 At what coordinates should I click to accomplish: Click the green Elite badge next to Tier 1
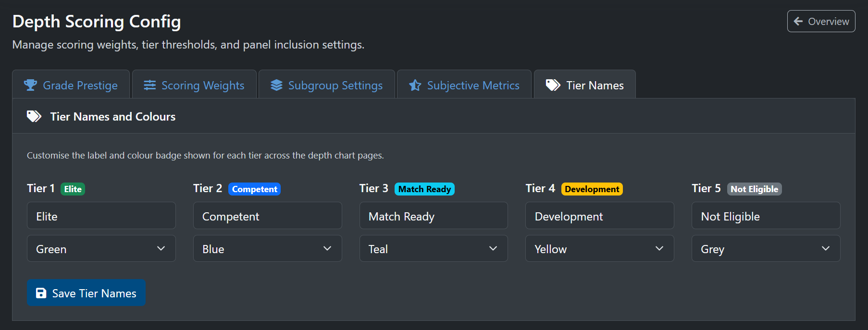73,189
